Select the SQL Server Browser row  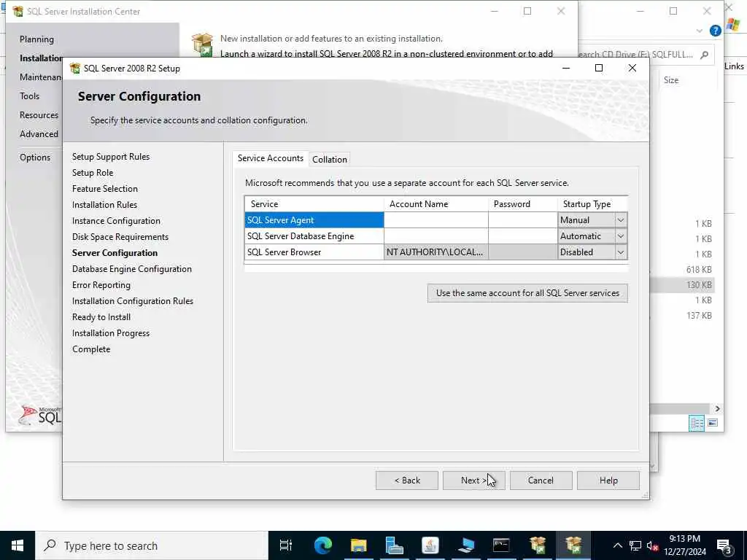point(314,252)
